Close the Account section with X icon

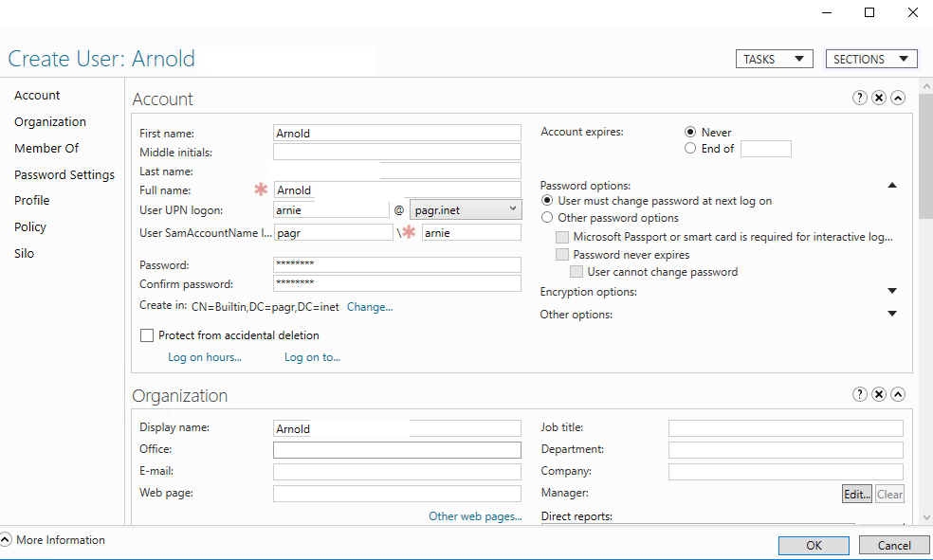[879, 98]
